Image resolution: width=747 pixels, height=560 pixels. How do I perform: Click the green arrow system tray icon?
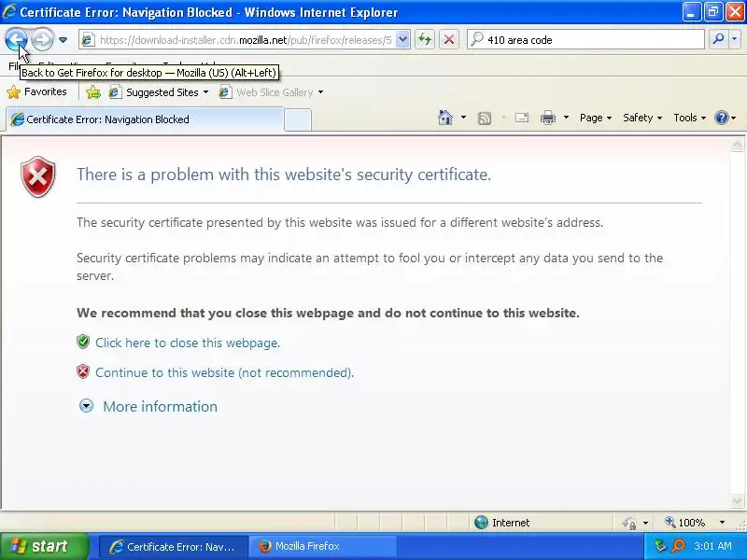[x=660, y=546]
